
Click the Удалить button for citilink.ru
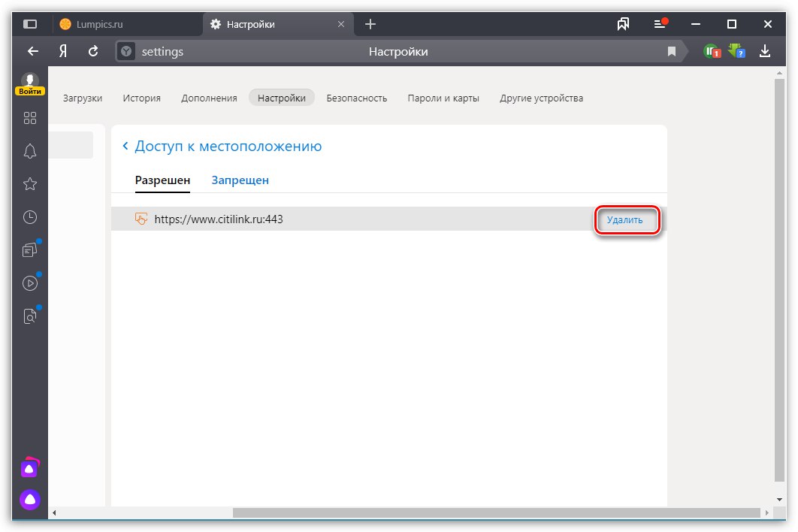pyautogui.click(x=624, y=220)
